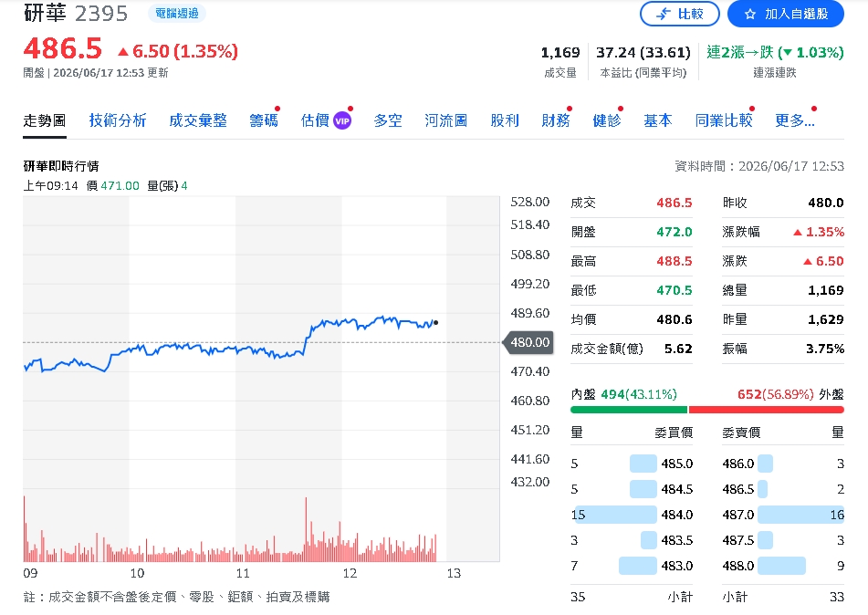Click the 比較 compare button
868x615 pixels.
(679, 14)
